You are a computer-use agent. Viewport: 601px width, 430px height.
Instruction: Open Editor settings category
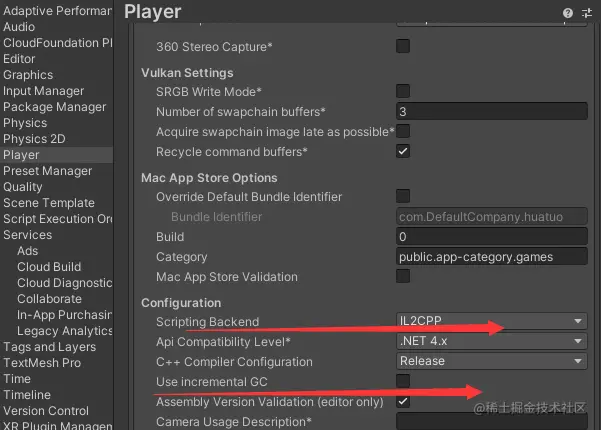tap(57, 59)
